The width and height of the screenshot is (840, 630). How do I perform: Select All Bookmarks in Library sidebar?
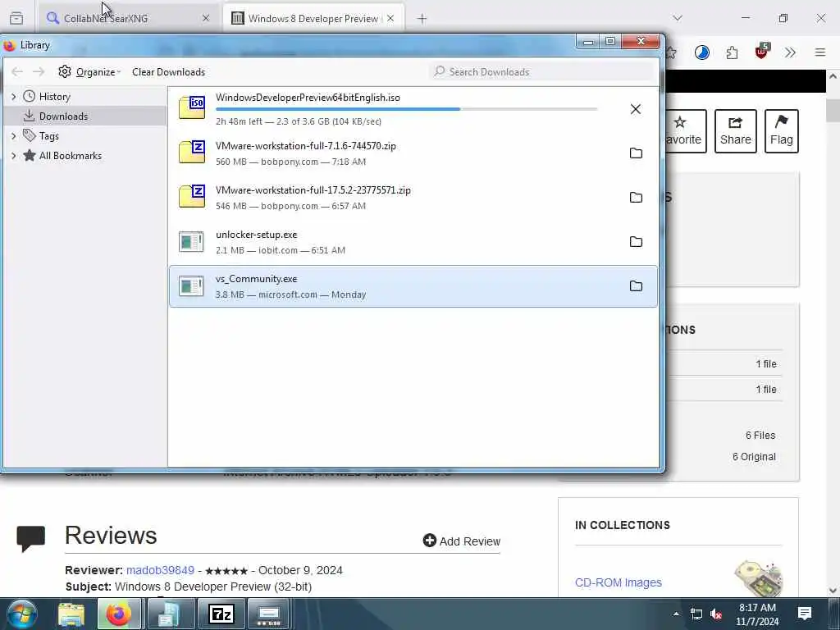click(x=71, y=156)
